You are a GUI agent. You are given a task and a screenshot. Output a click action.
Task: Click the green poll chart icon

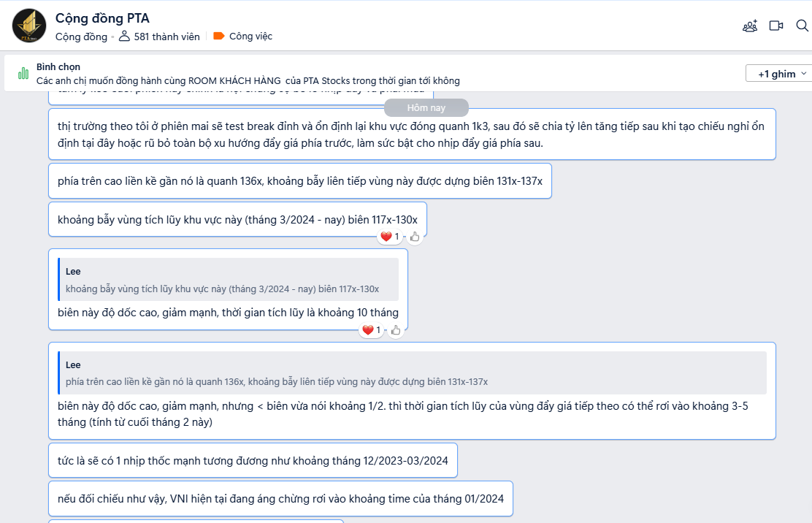point(23,73)
